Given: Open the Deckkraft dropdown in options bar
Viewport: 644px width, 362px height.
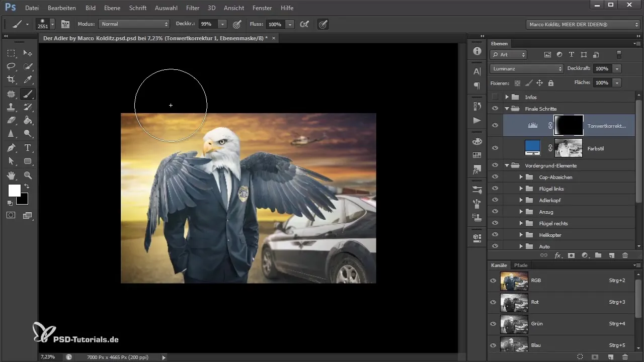Looking at the screenshot, I should point(222,24).
